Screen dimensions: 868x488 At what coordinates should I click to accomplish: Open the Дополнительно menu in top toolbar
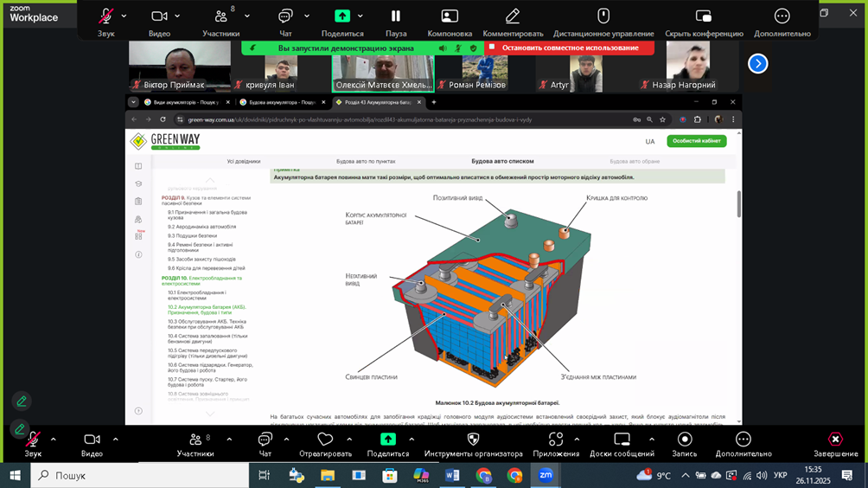[x=782, y=16]
